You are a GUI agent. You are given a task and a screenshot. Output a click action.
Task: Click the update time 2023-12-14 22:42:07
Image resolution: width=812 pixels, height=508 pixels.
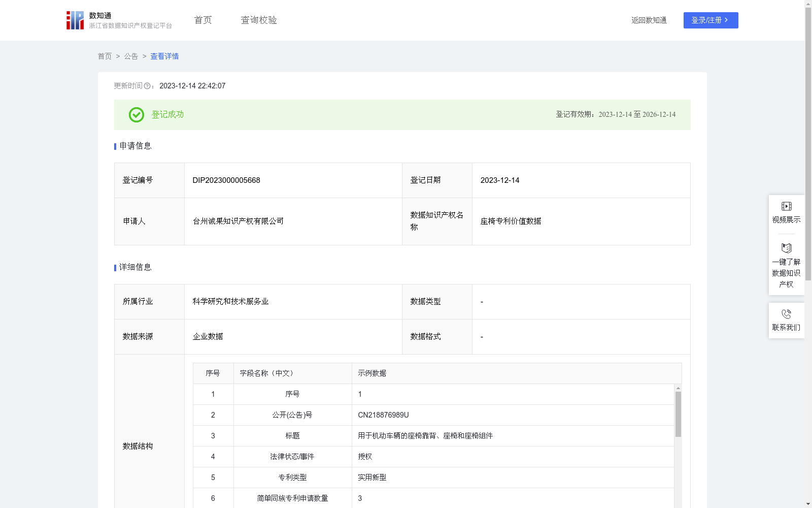(192, 86)
